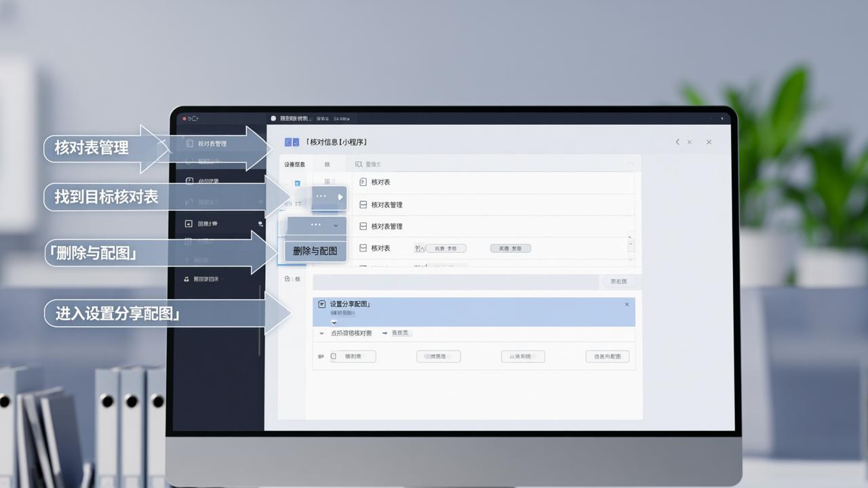Select the first top-bar tab with the round icon

(291, 119)
